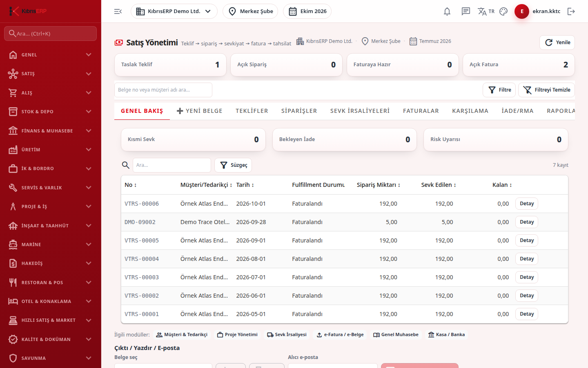The height and width of the screenshot is (368, 588).
Task: Open the Ekim 2026 period selector
Action: point(307,11)
